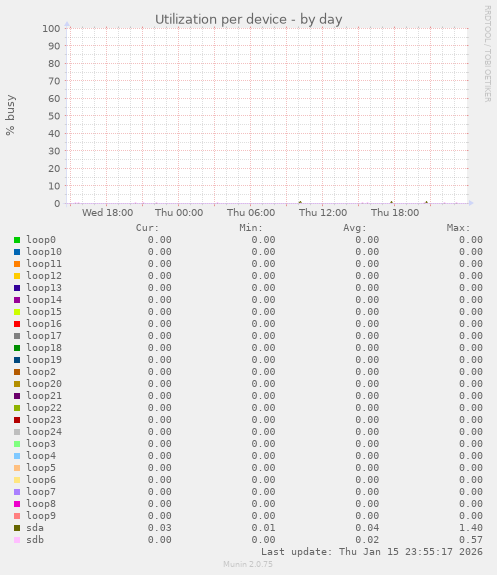Click the sda Max value 1.40

tap(471, 528)
